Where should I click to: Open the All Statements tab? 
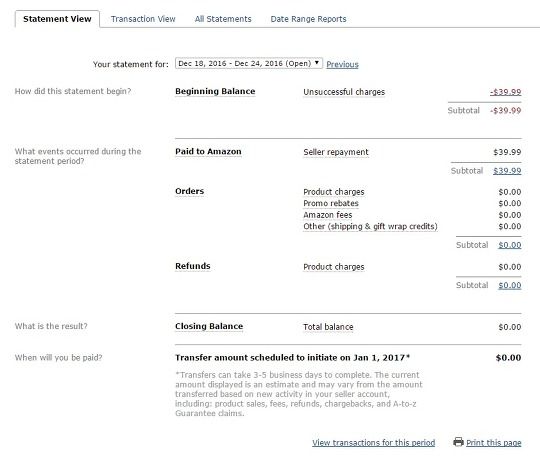tap(223, 19)
